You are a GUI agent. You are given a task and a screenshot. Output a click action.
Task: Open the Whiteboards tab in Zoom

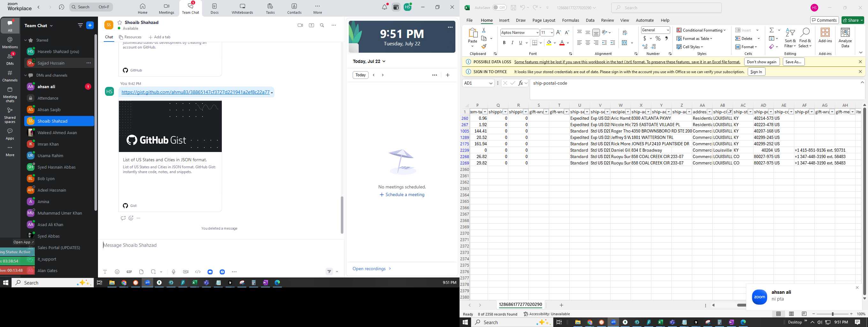tap(242, 8)
